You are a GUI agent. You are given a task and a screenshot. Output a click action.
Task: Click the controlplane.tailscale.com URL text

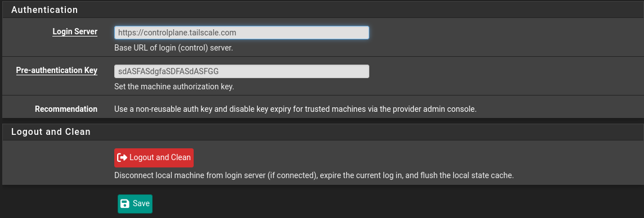pyautogui.click(x=177, y=33)
